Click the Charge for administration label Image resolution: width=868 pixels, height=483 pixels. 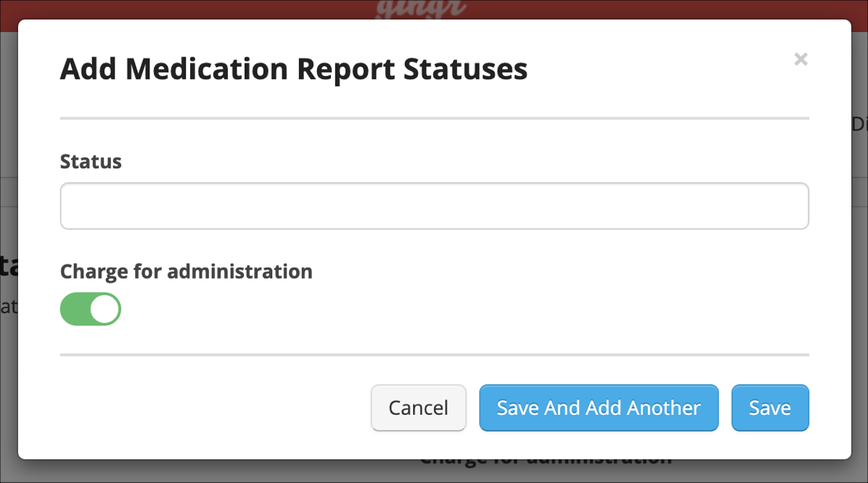click(186, 271)
